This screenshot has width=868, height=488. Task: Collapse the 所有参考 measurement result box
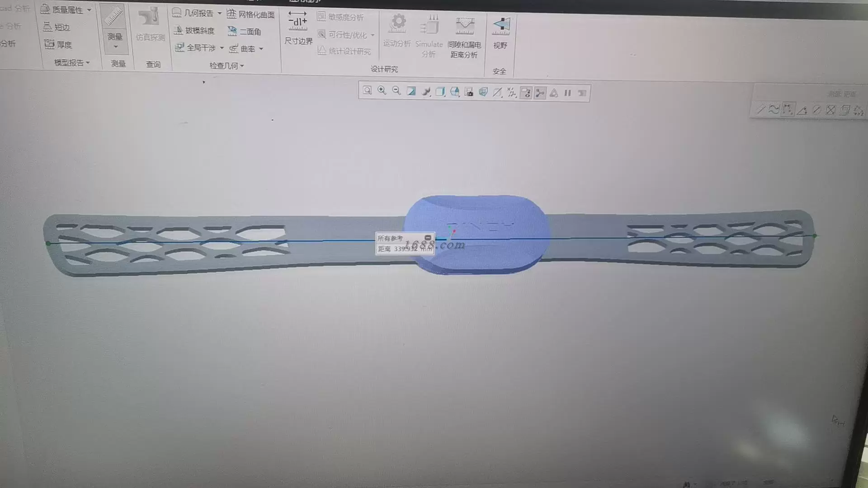coord(428,238)
